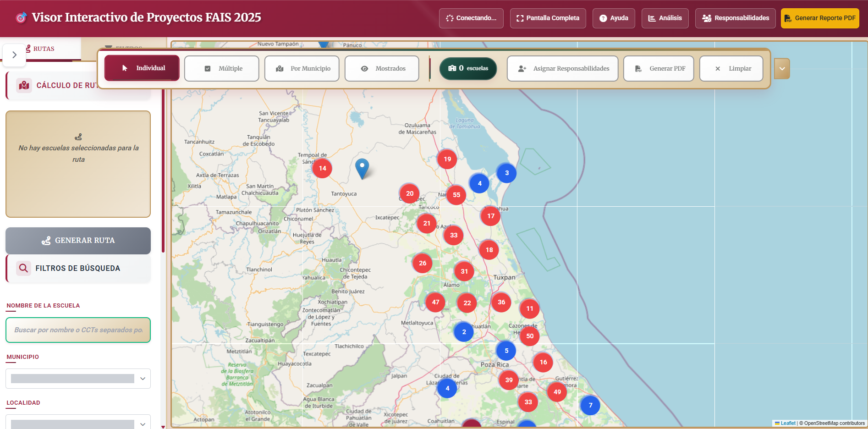Open the Análisis chart panel
The width and height of the screenshot is (868, 429).
[x=665, y=18]
